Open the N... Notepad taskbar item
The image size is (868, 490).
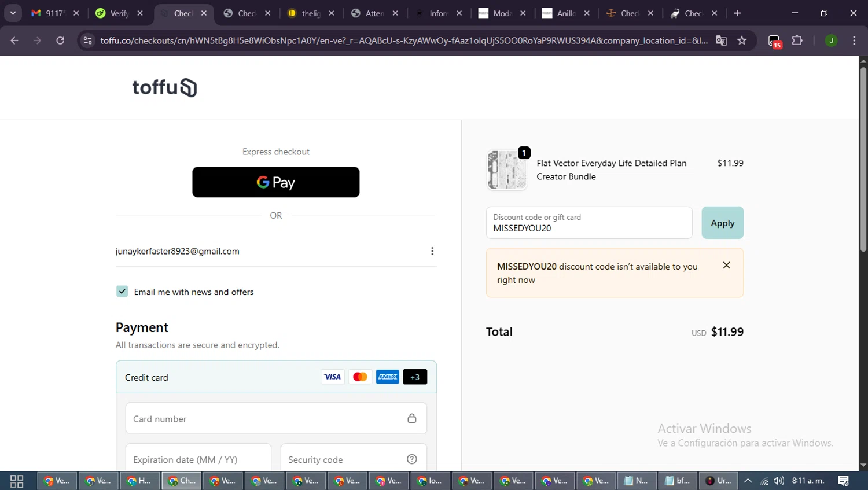[637, 481]
